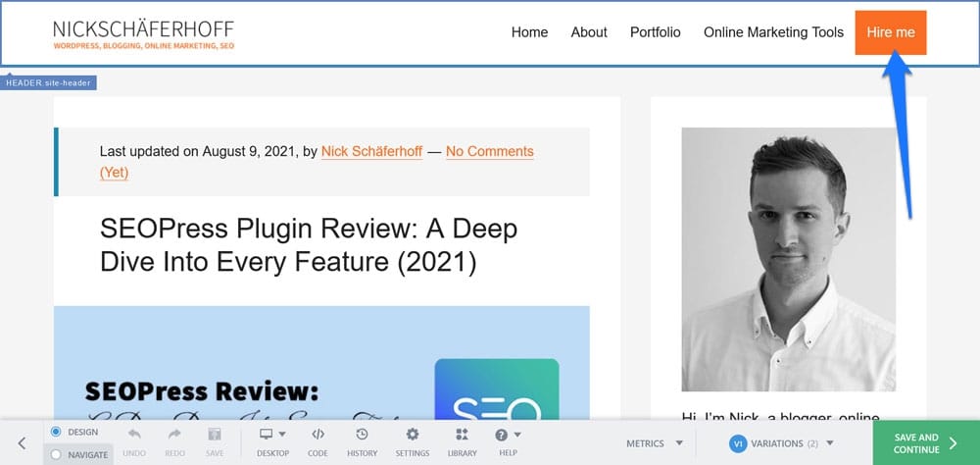Click the Save disk icon
Image resolution: width=980 pixels, height=465 pixels.
(215, 435)
